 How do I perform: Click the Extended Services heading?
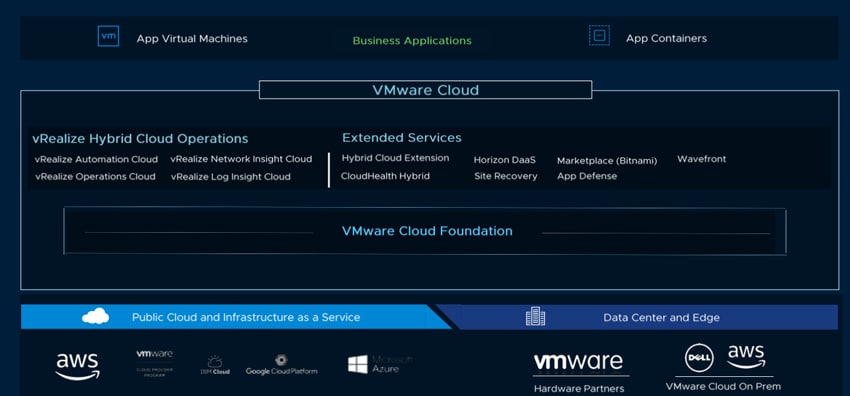(402, 138)
